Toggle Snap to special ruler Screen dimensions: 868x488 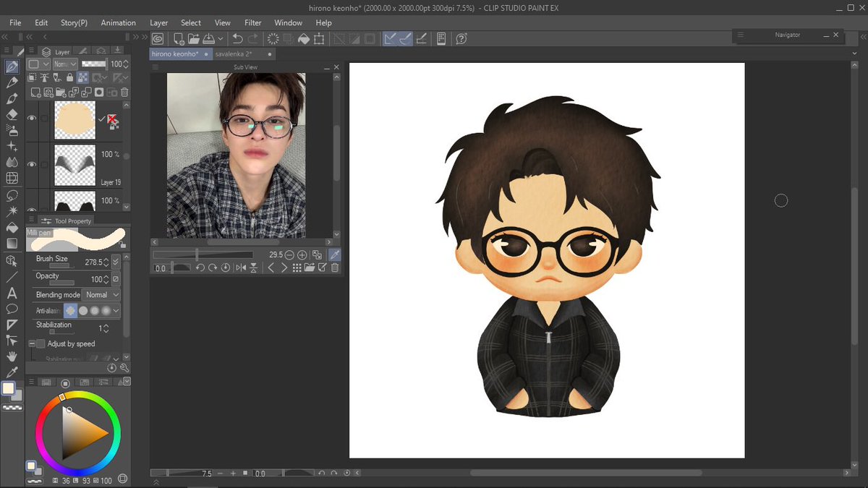coord(406,39)
